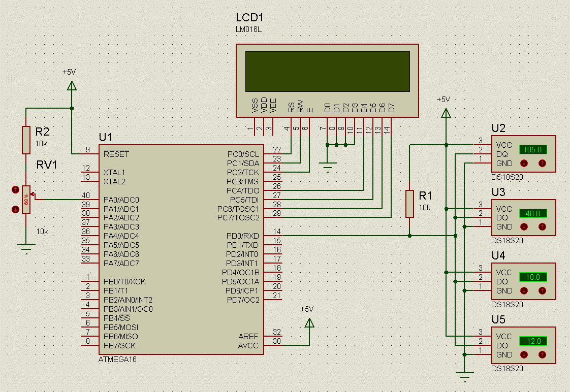Click U5 temperature readout -12.0
570x392 pixels.
[x=533, y=341]
